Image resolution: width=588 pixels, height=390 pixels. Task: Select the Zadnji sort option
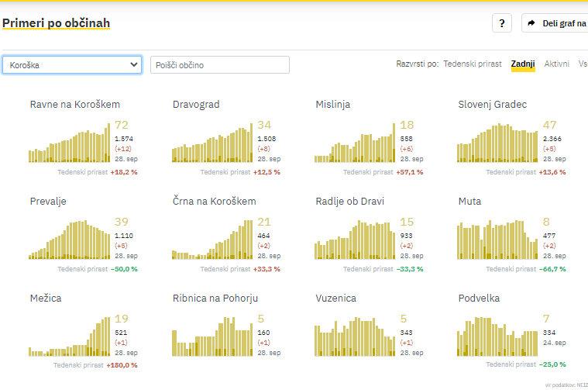pos(523,64)
